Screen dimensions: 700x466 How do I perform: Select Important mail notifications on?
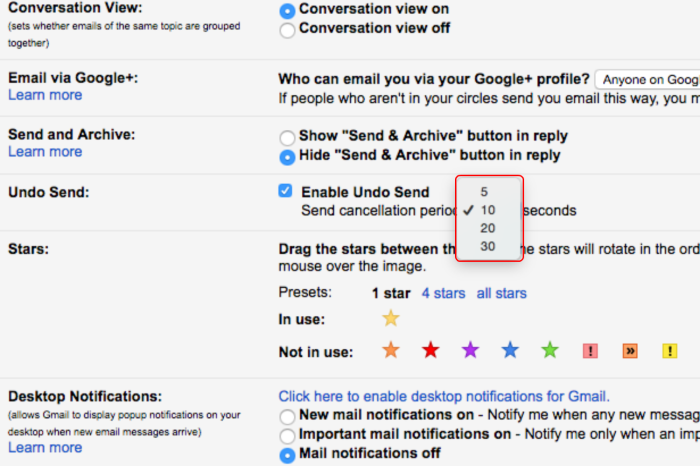pos(287,436)
